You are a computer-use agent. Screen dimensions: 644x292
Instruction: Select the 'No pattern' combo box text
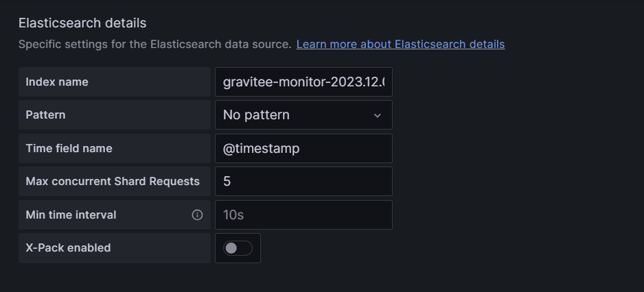(x=256, y=115)
